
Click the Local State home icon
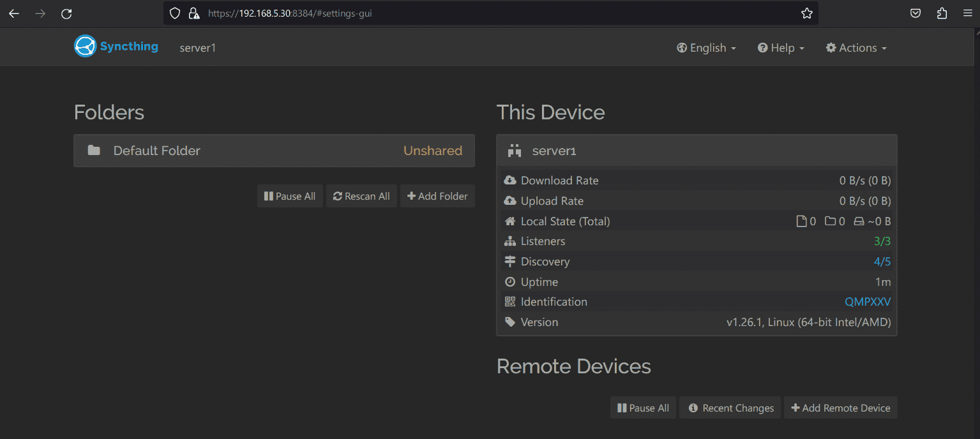tap(510, 221)
